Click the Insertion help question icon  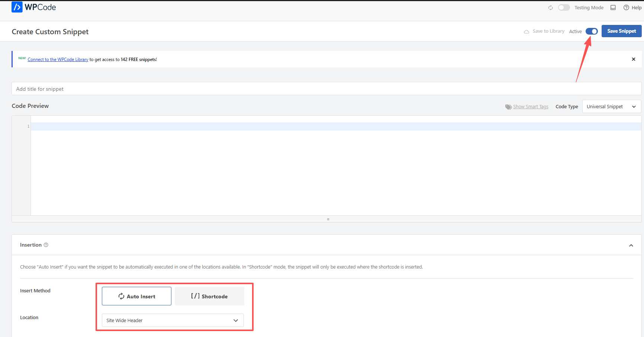pos(46,245)
